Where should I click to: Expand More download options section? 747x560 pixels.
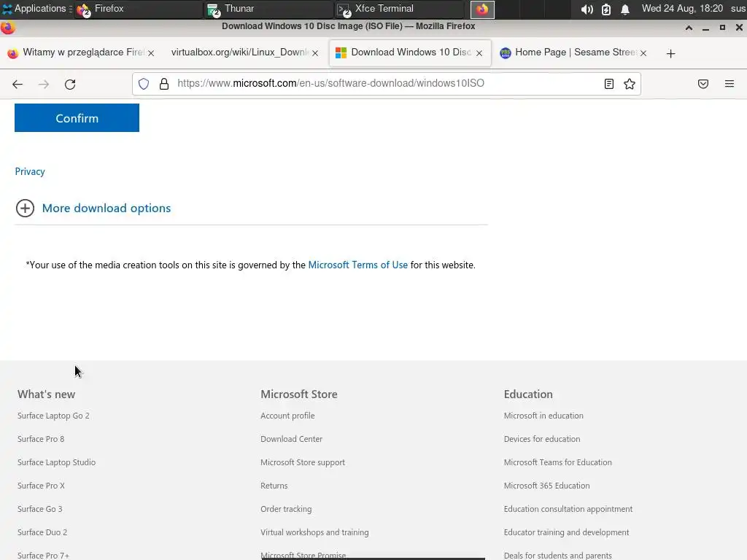point(93,208)
